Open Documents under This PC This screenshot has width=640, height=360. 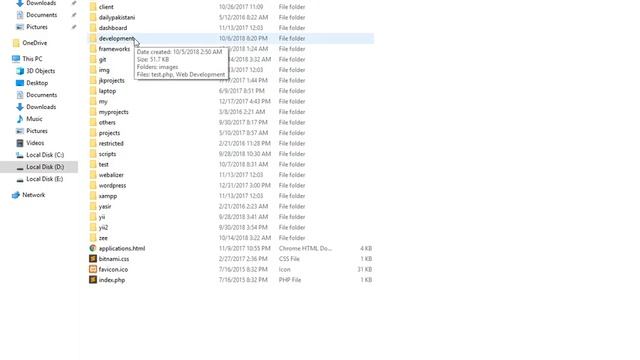pyautogui.click(x=42, y=95)
